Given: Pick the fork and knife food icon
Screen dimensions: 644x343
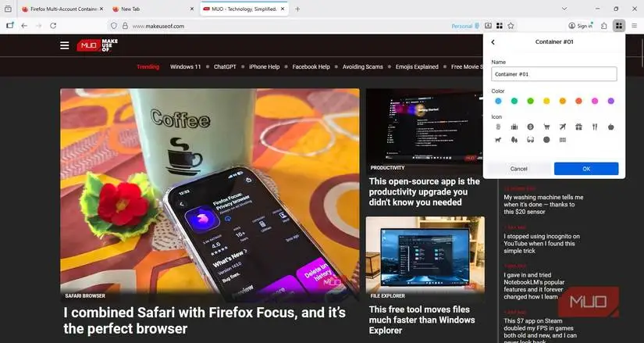Looking at the screenshot, I should (x=595, y=127).
